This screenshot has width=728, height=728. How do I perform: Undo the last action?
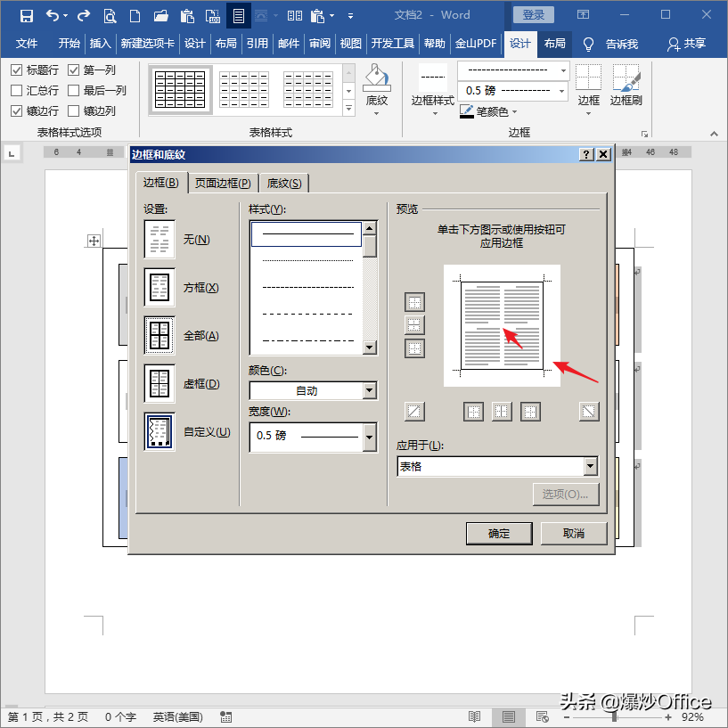pos(53,16)
